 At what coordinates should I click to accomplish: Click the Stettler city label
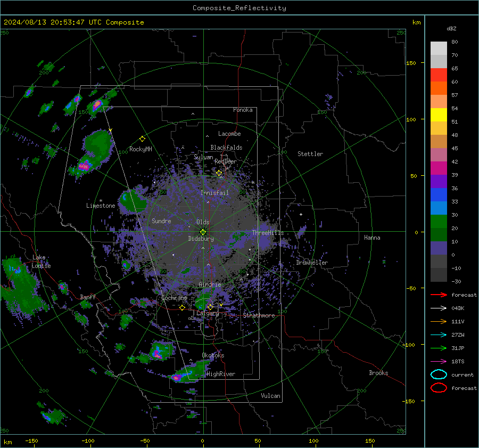tap(310, 154)
